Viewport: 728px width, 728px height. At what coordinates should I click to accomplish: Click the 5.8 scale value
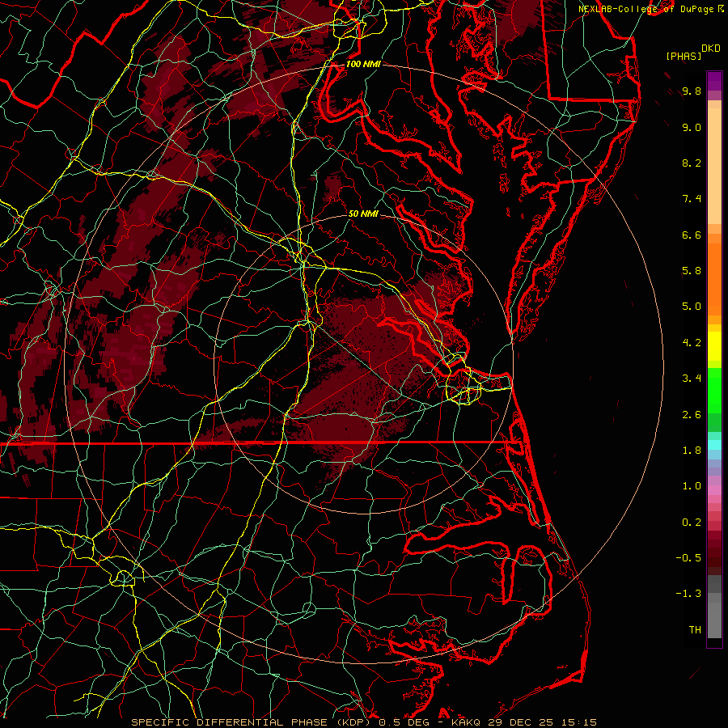[x=692, y=271]
